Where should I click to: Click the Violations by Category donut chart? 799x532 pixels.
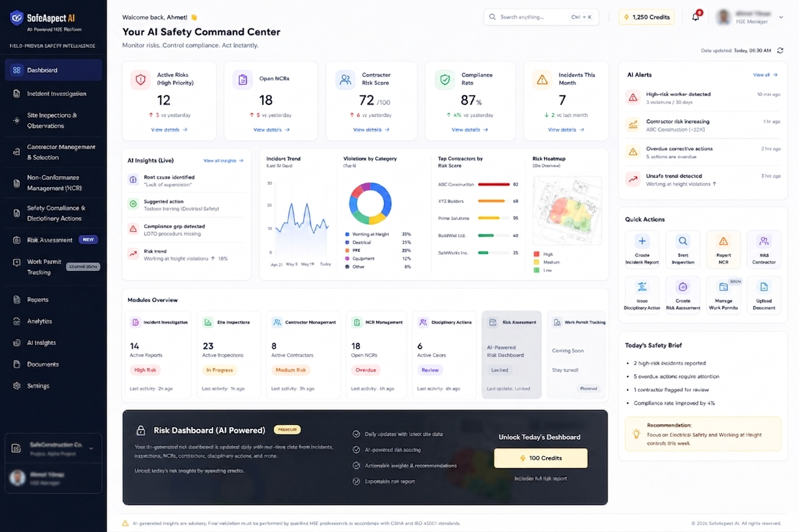point(370,203)
